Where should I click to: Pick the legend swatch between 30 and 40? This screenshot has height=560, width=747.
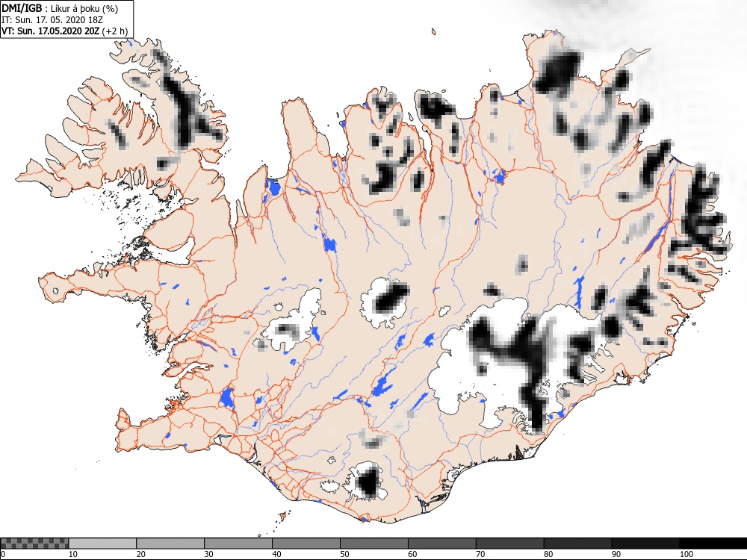click(238, 544)
